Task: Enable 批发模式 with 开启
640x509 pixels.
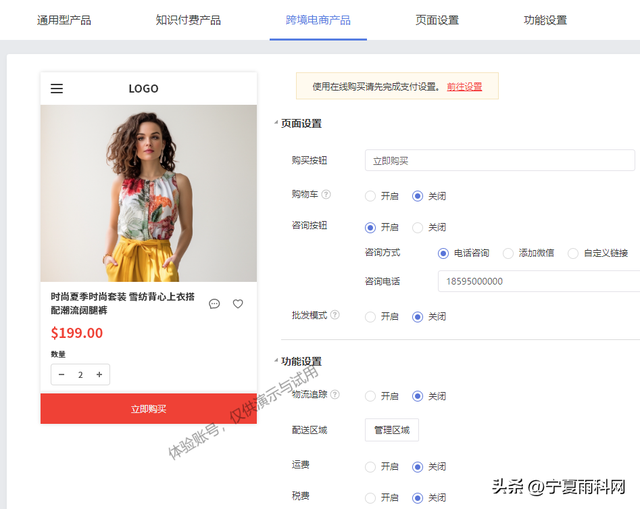Action: (370, 317)
